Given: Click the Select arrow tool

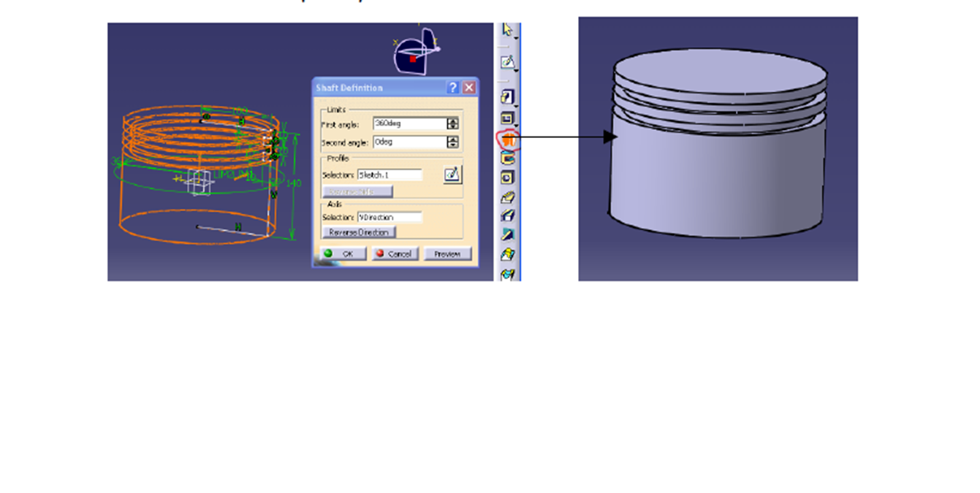Looking at the screenshot, I should point(509,31).
